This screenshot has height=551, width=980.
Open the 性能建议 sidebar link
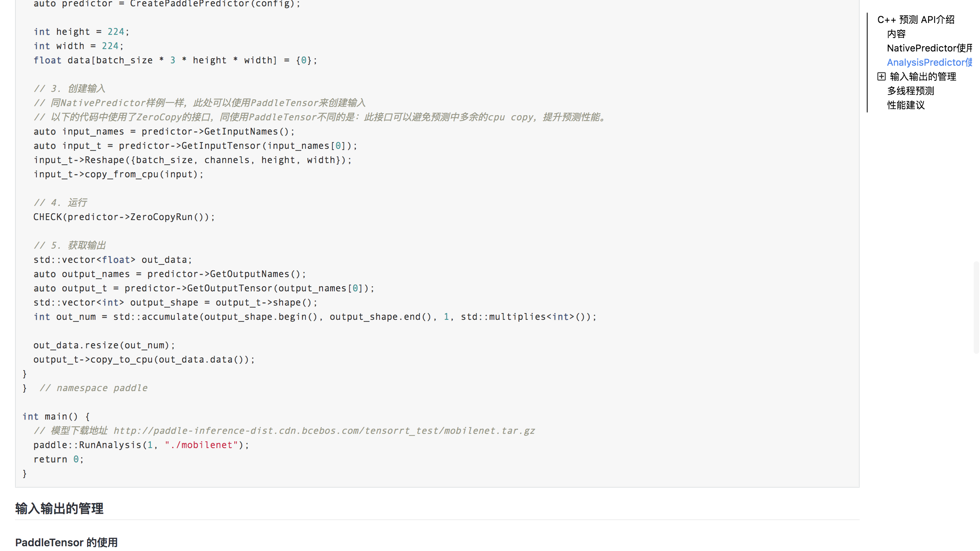[906, 105]
